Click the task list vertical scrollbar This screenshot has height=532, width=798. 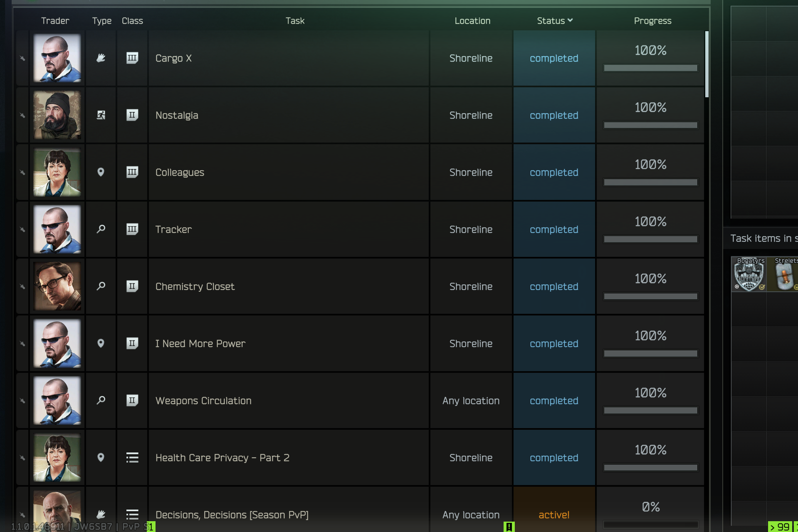point(707,64)
